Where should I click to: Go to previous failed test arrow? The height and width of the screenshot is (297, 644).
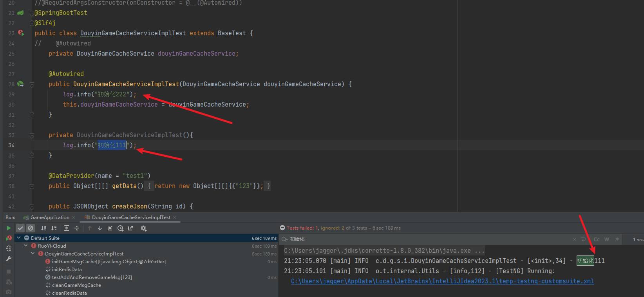(x=90, y=228)
